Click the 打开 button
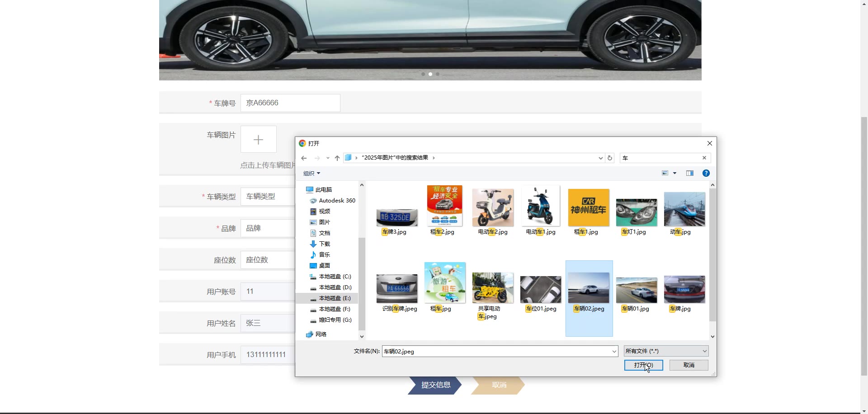The width and height of the screenshot is (868, 414). pyautogui.click(x=643, y=365)
